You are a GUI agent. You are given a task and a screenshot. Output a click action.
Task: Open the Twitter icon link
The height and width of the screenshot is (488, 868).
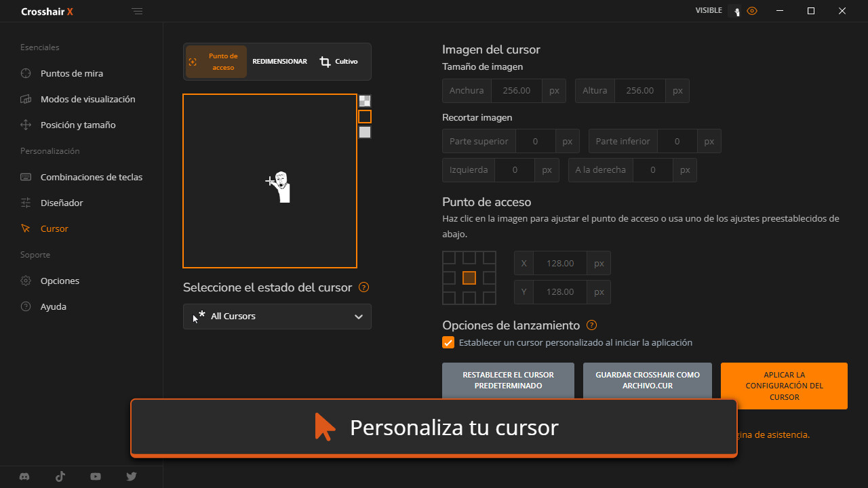click(132, 476)
